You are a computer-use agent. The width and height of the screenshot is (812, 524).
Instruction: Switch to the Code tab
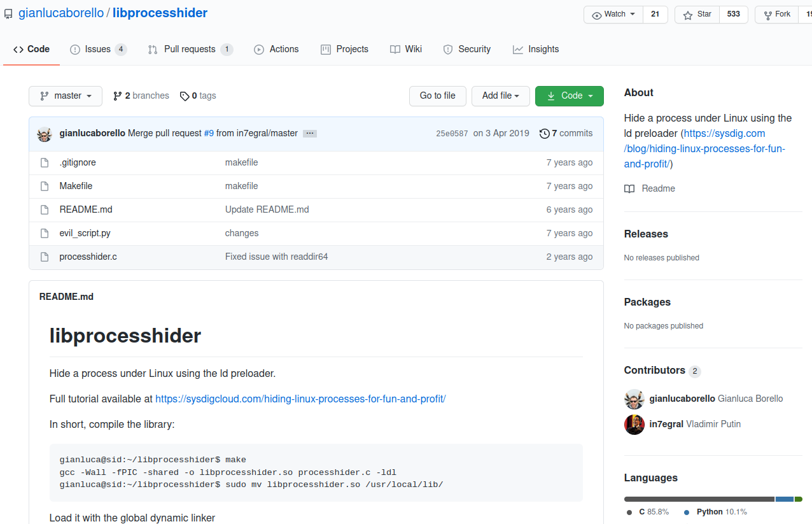click(31, 49)
